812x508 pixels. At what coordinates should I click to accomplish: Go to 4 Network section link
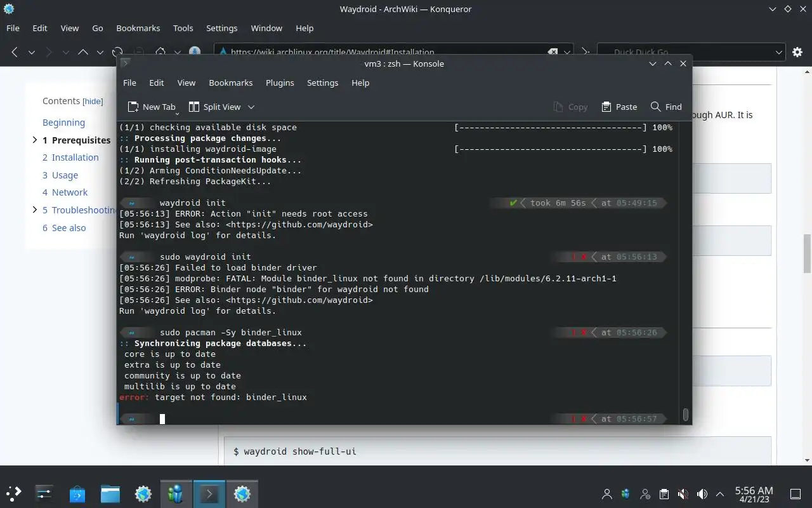point(65,192)
